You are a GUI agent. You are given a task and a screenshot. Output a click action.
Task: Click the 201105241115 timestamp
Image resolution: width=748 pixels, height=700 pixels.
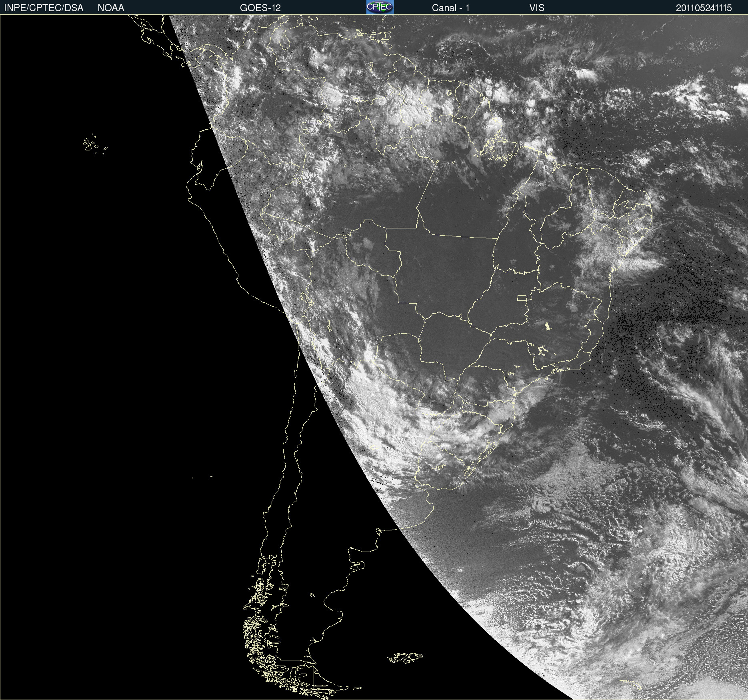[x=704, y=8]
